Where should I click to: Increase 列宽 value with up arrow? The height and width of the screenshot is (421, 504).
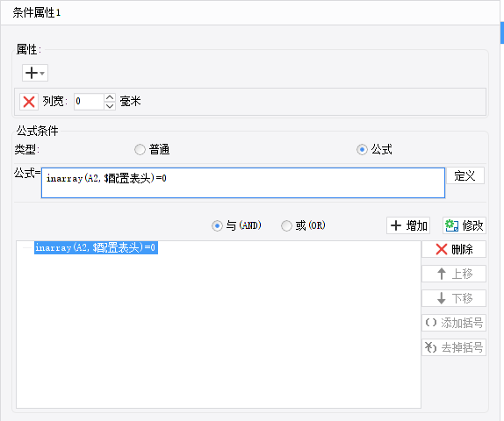click(x=110, y=97)
